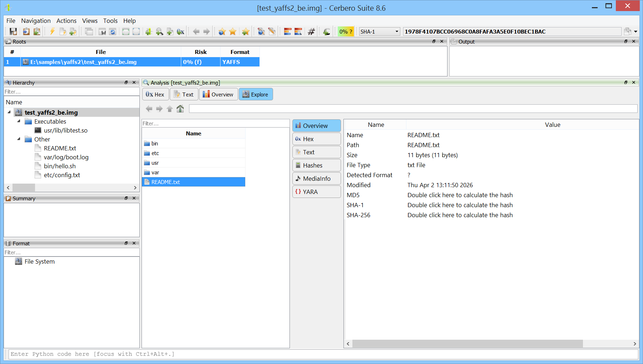Open the Navigation menu
Image resolution: width=643 pixels, height=364 pixels.
click(x=36, y=21)
